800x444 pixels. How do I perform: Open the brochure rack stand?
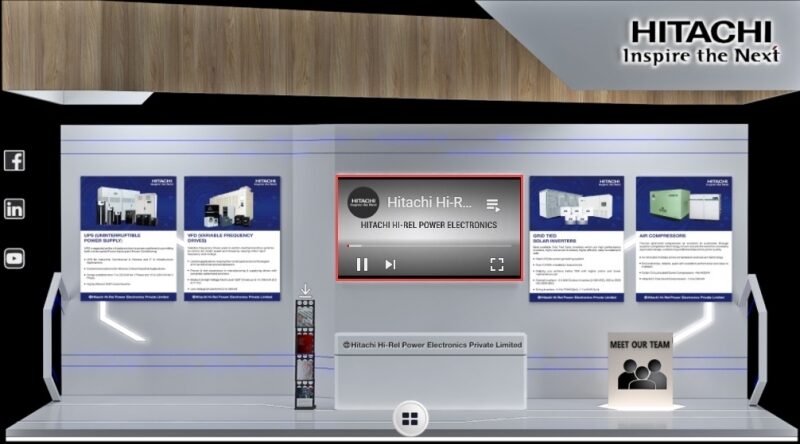click(x=305, y=354)
